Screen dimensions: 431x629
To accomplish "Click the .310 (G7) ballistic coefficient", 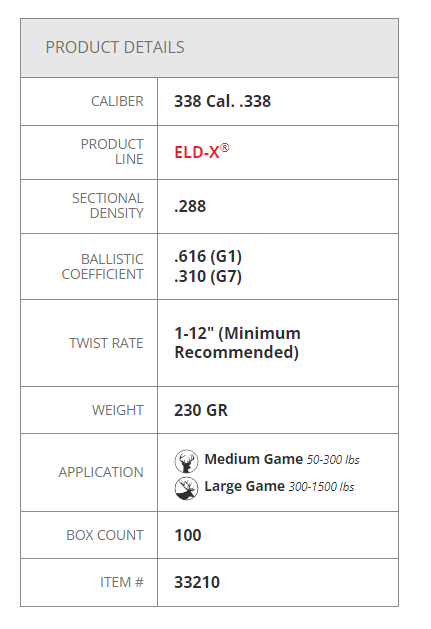I will click(x=208, y=276).
